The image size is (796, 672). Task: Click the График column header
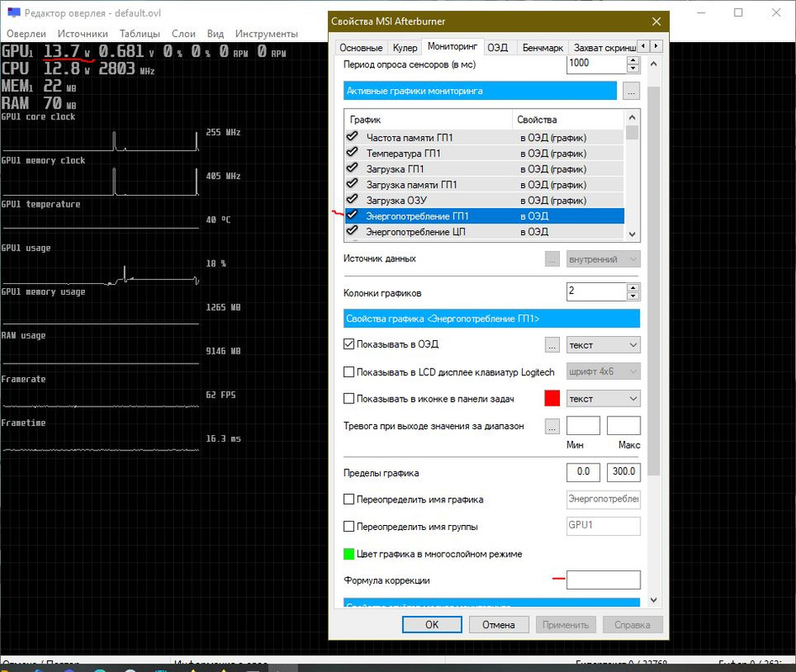[428, 119]
